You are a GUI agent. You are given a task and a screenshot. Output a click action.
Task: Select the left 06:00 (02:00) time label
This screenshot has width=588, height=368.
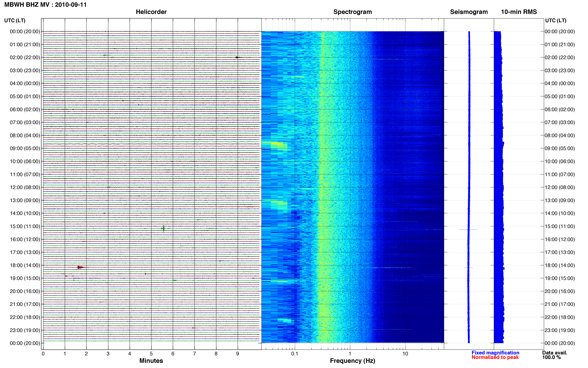pyautogui.click(x=25, y=110)
